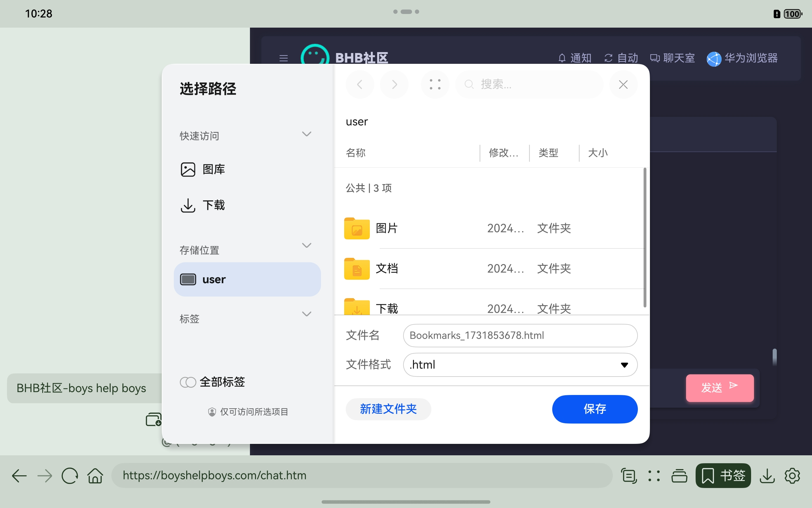Select the user storage location
The width and height of the screenshot is (812, 508).
coord(247,279)
